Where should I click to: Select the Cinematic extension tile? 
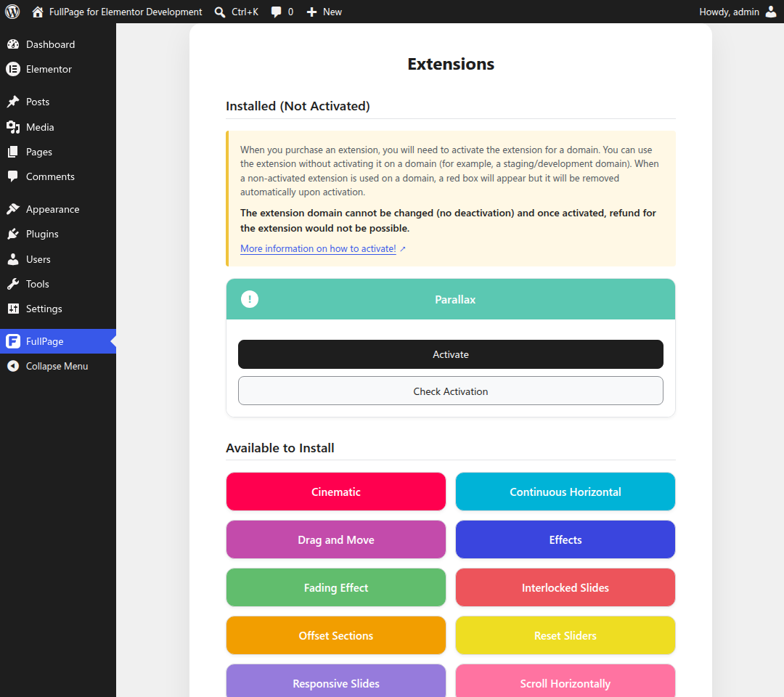335,492
